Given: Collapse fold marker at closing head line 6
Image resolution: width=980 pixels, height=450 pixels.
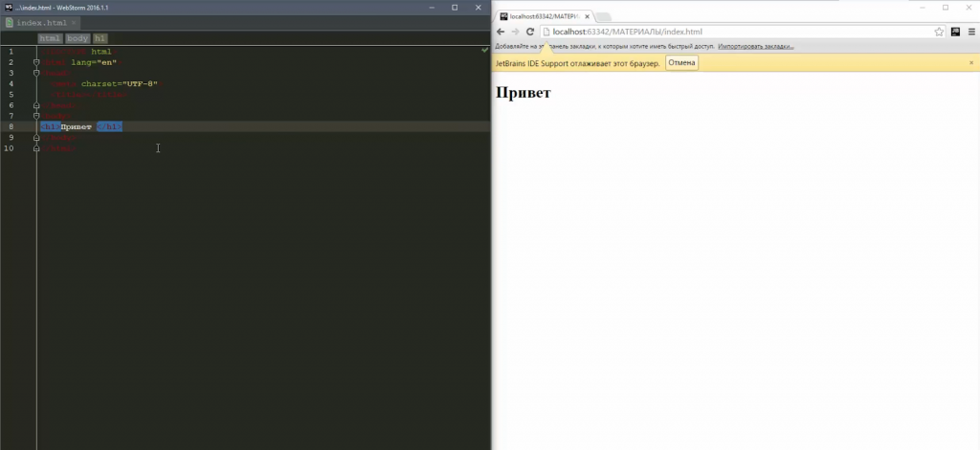Looking at the screenshot, I should pyautogui.click(x=36, y=105).
